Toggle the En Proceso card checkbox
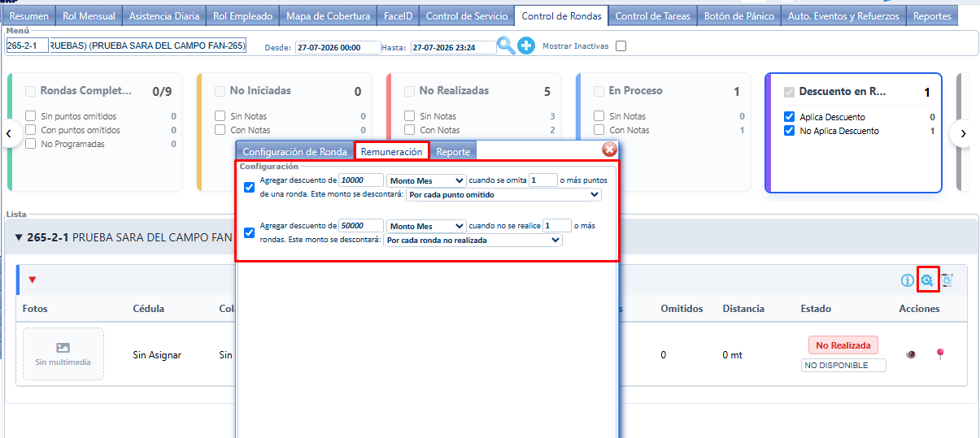This screenshot has height=438, width=980. (599, 91)
